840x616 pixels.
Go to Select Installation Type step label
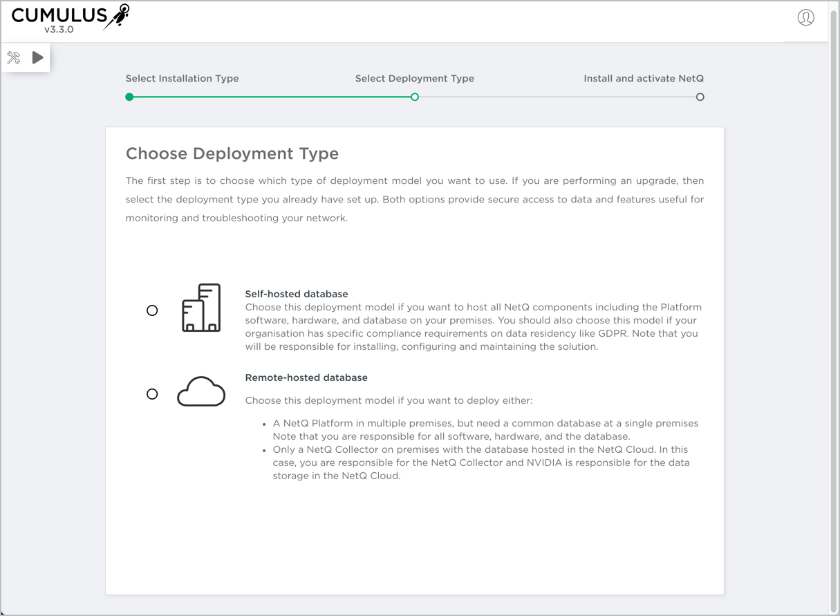click(182, 79)
